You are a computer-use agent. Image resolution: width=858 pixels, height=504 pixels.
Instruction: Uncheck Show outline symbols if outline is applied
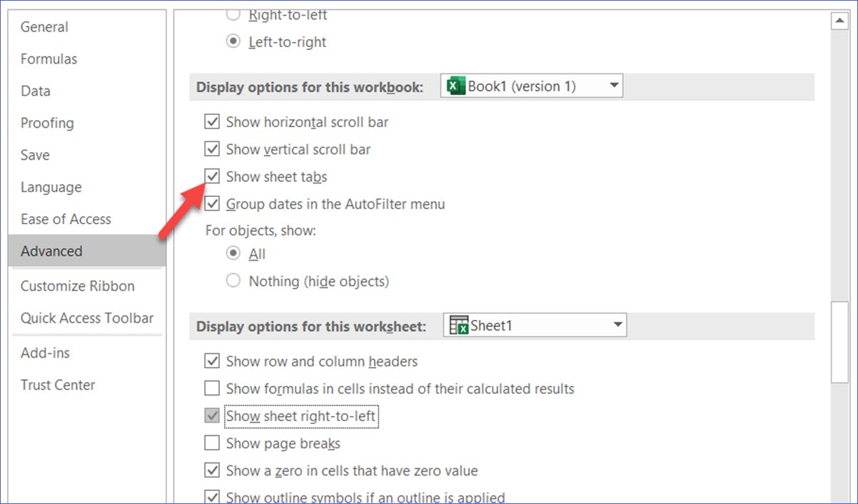coord(212,495)
